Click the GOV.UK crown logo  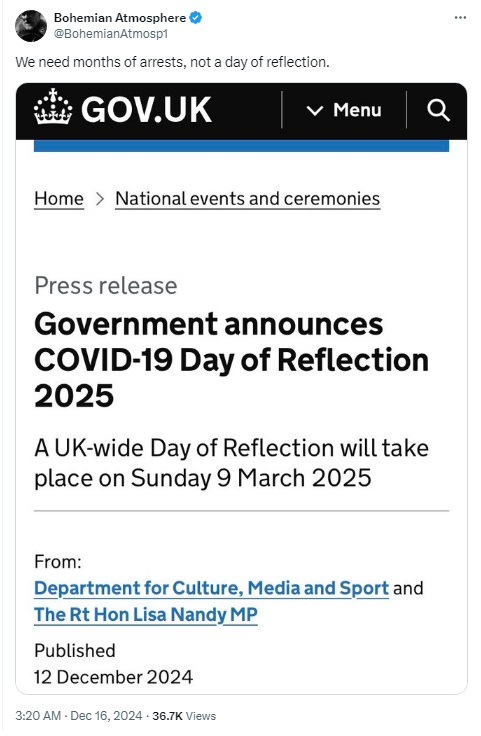[53, 107]
